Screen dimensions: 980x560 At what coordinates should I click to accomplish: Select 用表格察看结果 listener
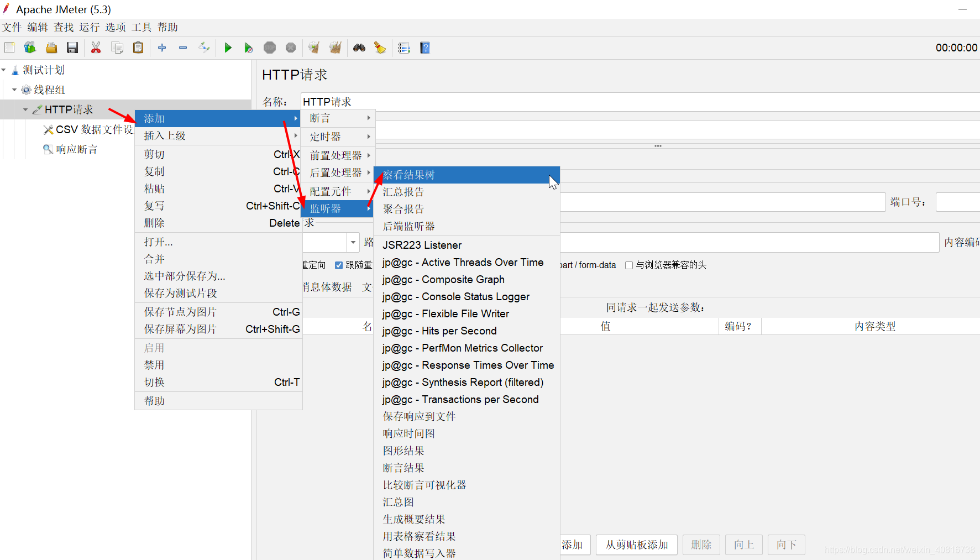pos(467,536)
